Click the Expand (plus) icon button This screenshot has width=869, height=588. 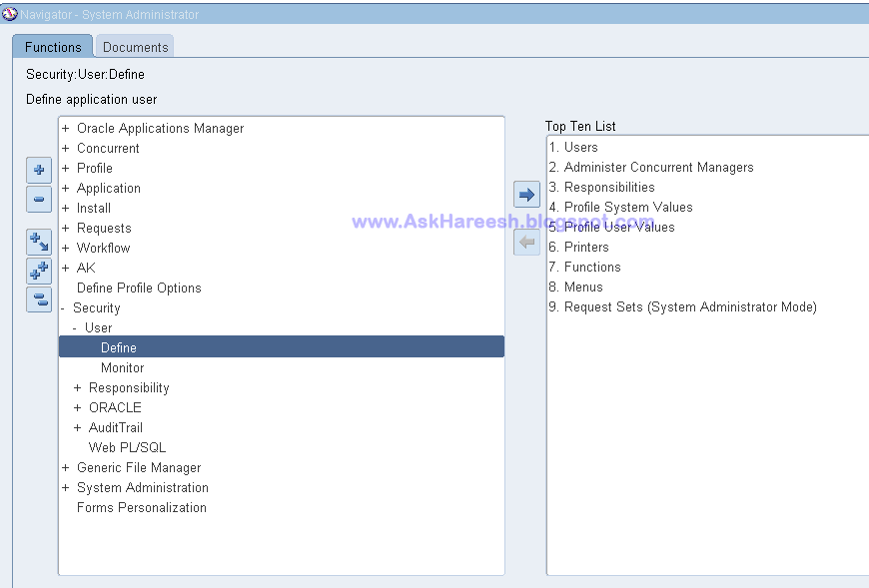(x=39, y=170)
